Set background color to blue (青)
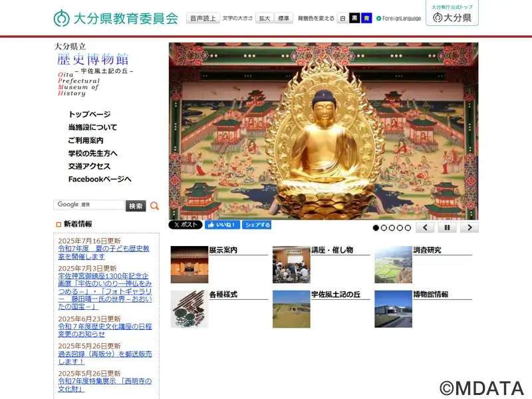 click(x=367, y=18)
